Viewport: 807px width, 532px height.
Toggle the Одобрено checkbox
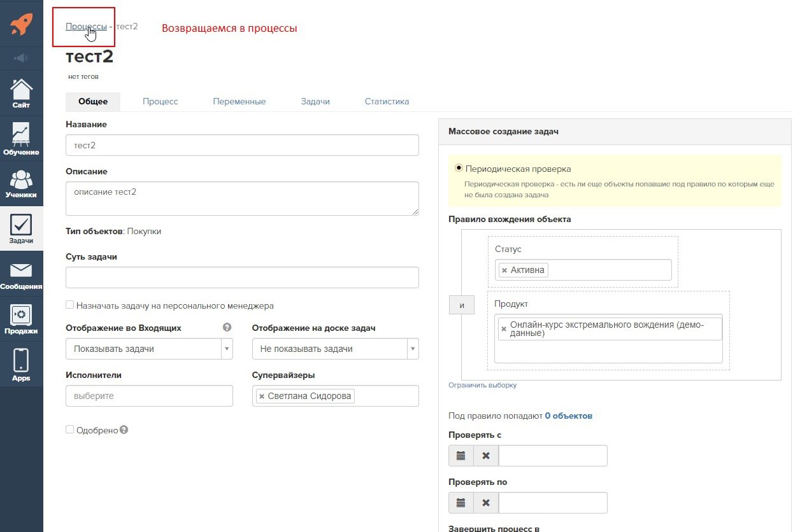70,430
